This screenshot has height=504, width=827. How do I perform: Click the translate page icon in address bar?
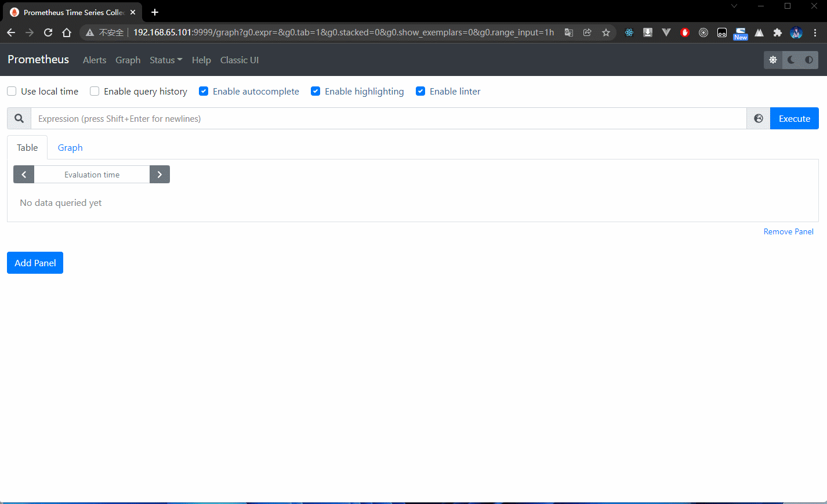pyautogui.click(x=569, y=32)
